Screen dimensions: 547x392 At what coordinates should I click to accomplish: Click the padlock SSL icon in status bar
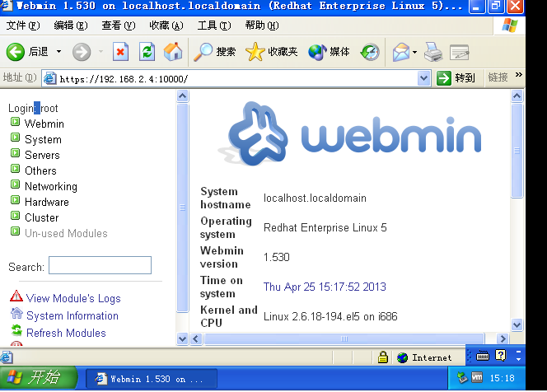(x=383, y=357)
